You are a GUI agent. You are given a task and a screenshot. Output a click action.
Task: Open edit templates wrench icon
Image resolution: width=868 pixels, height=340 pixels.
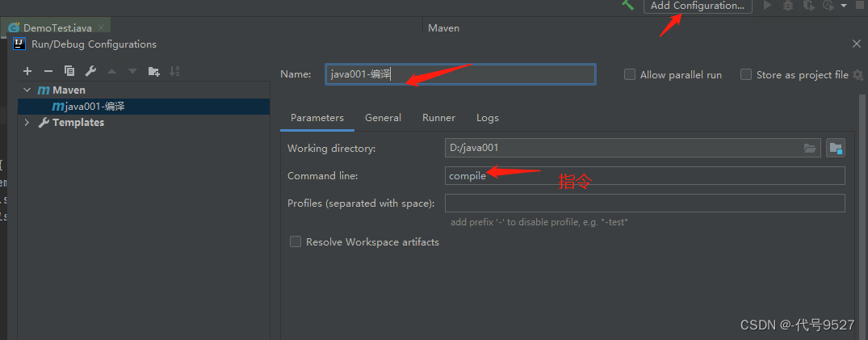[x=90, y=71]
